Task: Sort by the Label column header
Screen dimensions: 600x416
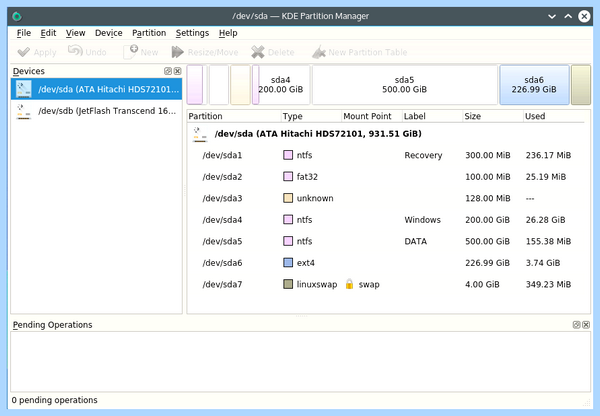Action: [432, 116]
